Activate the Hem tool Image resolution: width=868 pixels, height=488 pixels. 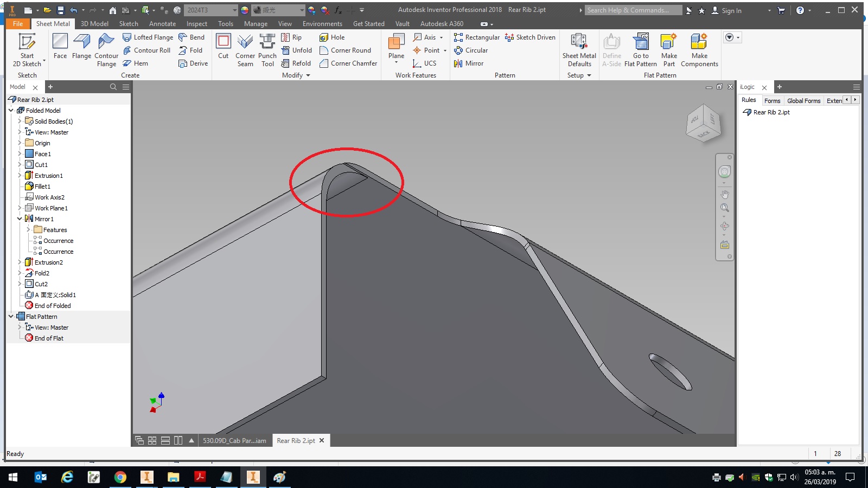[139, 63]
